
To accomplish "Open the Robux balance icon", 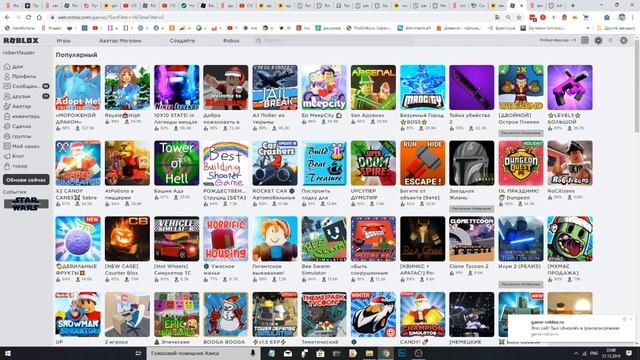I will pos(598,40).
